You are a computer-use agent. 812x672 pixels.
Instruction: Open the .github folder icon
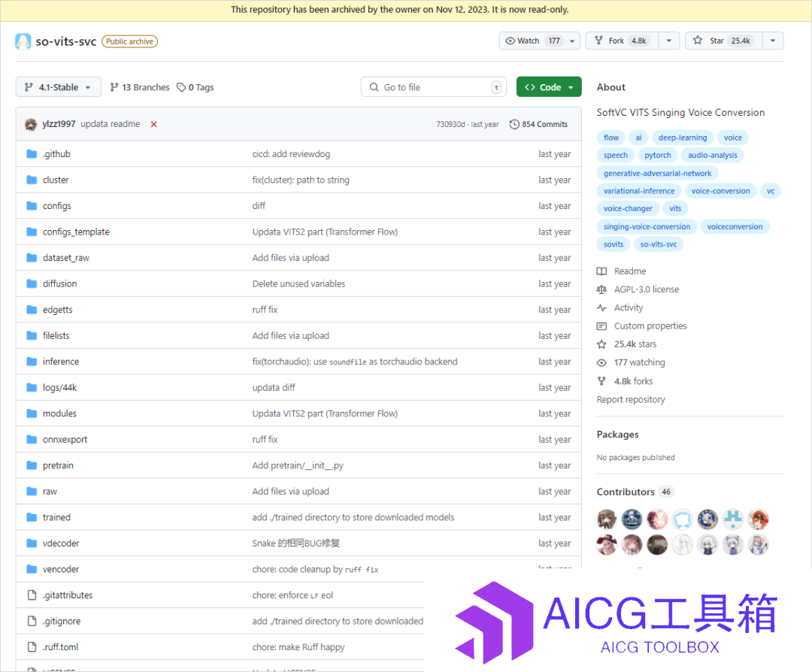click(32, 154)
